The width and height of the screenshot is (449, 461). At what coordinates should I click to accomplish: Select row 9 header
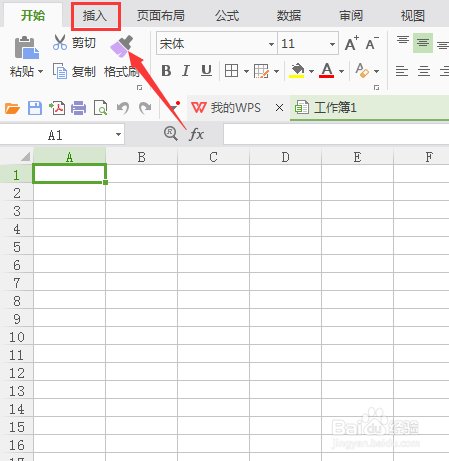[17, 319]
